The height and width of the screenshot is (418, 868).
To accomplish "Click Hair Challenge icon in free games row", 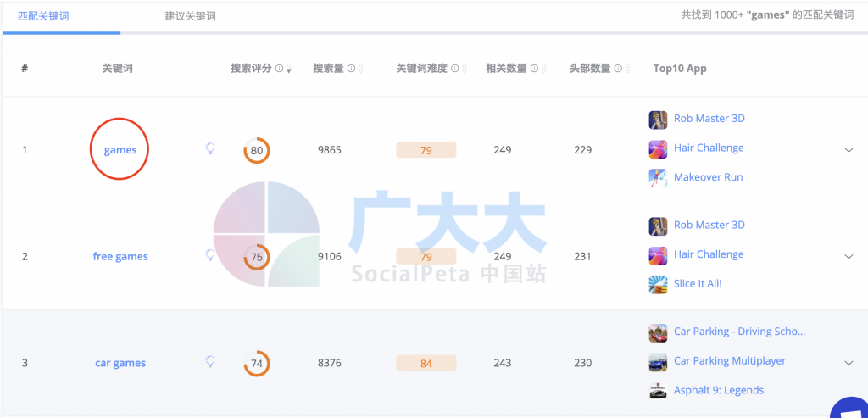I will 658,255.
